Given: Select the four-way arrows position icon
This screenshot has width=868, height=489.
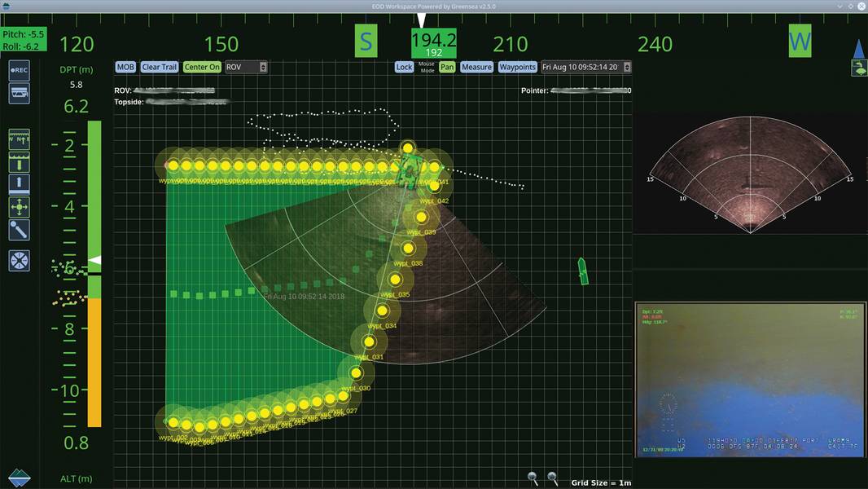Looking at the screenshot, I should (19, 206).
